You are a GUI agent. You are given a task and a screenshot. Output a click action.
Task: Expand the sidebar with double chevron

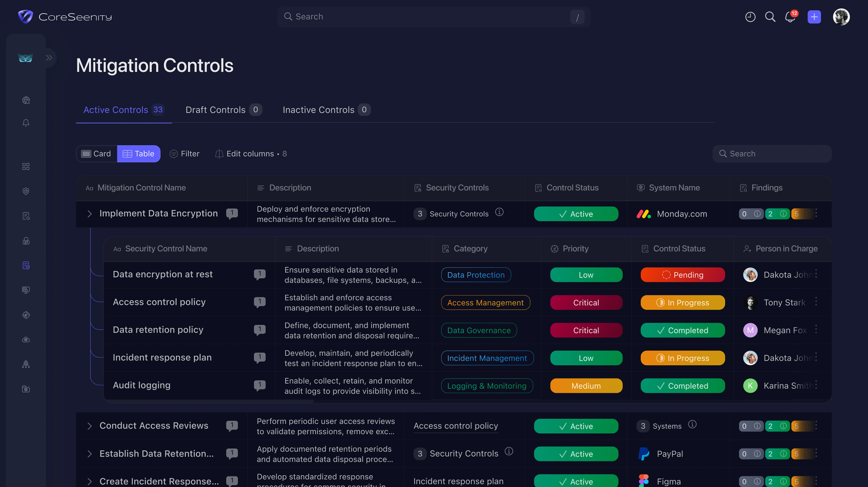point(49,58)
